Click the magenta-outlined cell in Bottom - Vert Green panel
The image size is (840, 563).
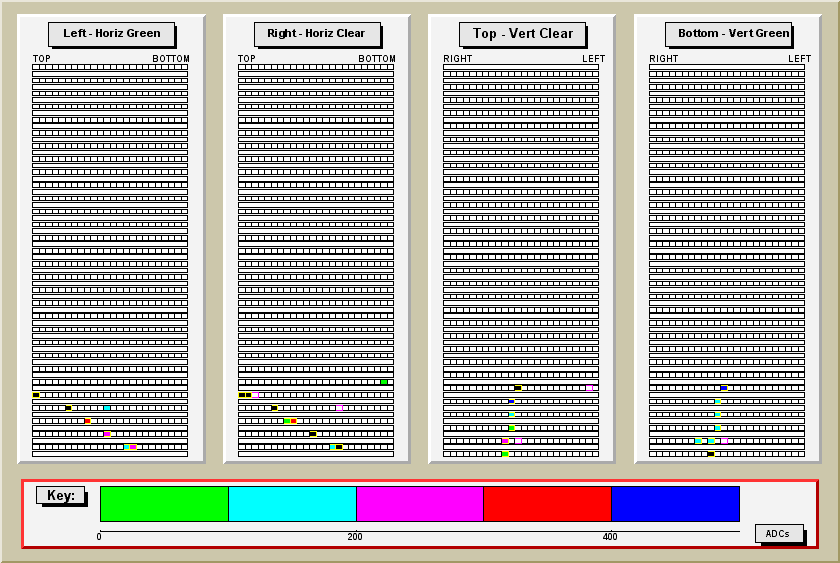(724, 441)
